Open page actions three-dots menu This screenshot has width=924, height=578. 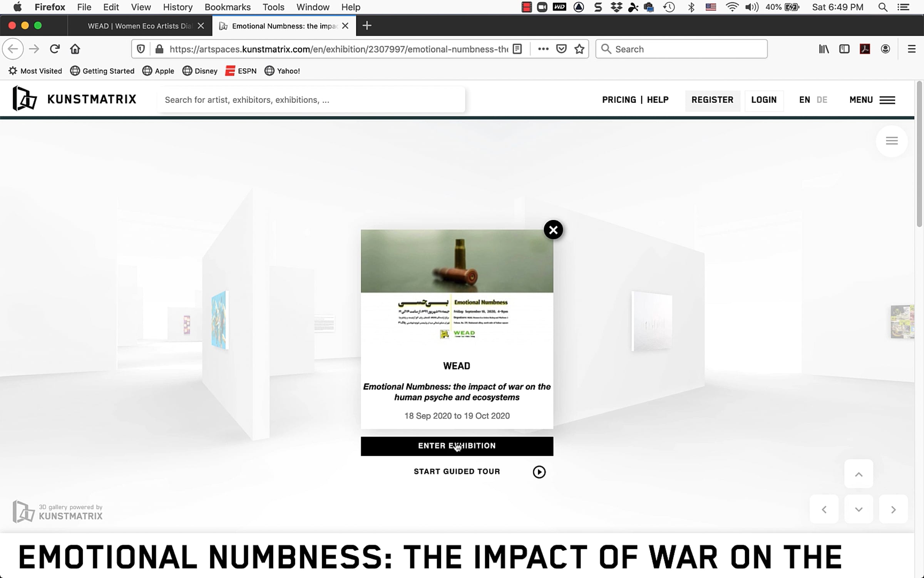[543, 49]
